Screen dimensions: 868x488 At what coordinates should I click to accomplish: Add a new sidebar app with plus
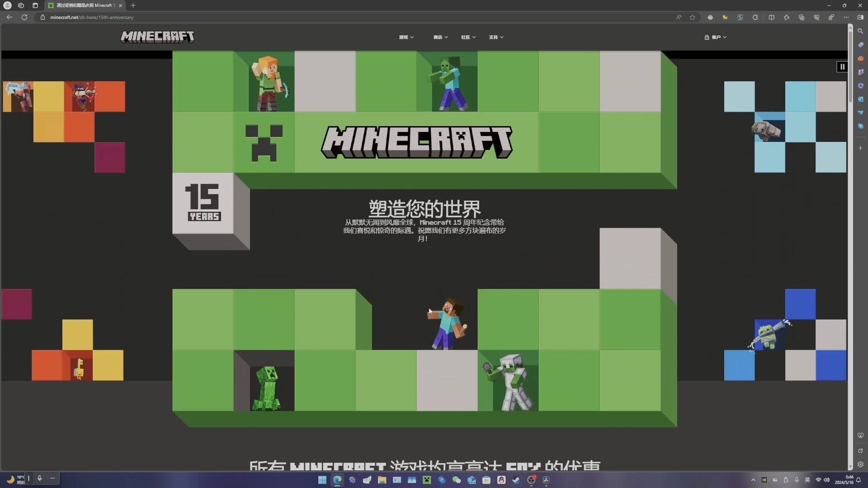tap(860, 148)
